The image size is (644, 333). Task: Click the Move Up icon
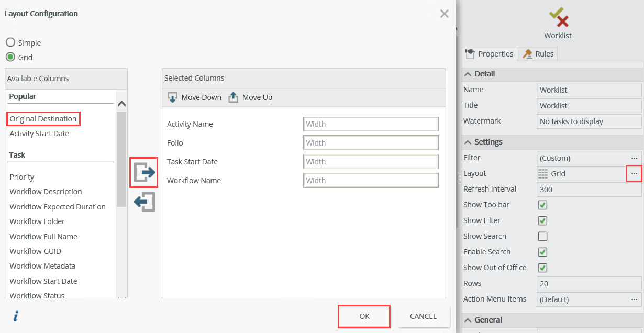[x=234, y=97]
